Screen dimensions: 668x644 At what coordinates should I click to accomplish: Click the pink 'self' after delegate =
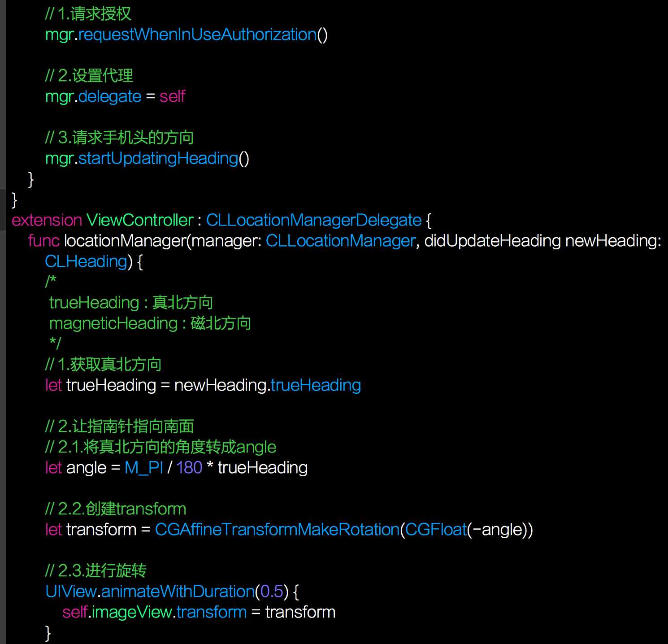(172, 96)
